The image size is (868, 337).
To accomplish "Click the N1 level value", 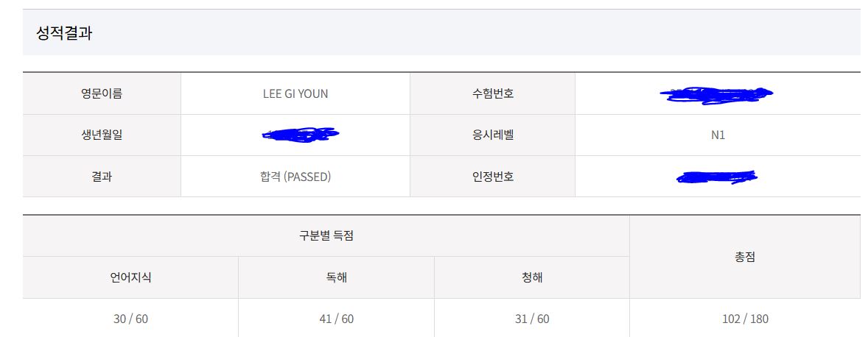I will 718,135.
